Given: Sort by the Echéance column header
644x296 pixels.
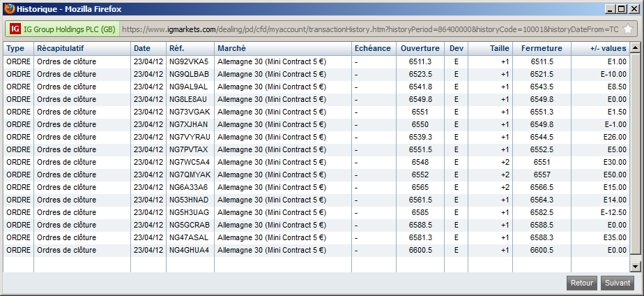Looking at the screenshot, I should click(x=374, y=48).
